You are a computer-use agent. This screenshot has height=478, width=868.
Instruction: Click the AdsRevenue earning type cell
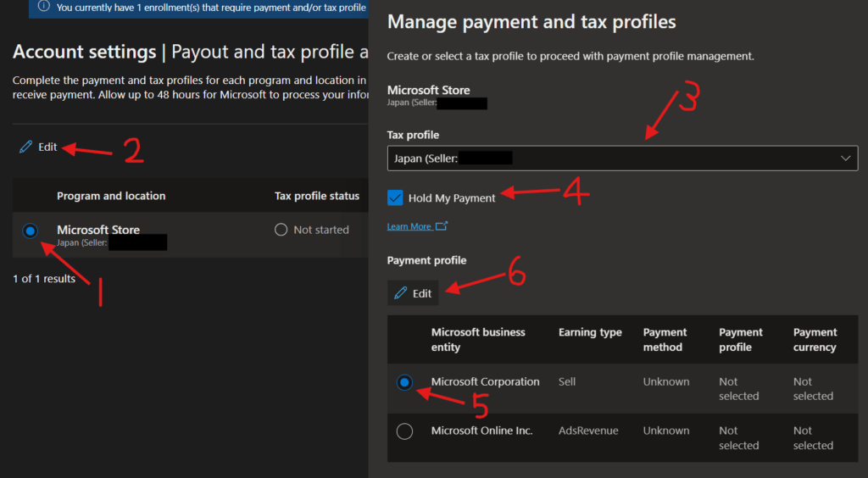point(588,431)
